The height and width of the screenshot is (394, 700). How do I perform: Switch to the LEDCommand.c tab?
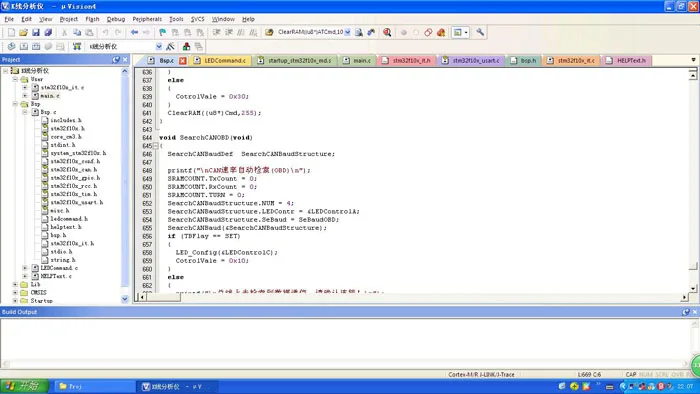[221, 60]
